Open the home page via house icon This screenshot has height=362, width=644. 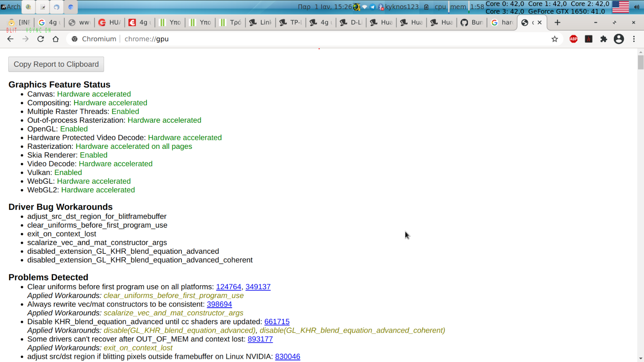56,39
